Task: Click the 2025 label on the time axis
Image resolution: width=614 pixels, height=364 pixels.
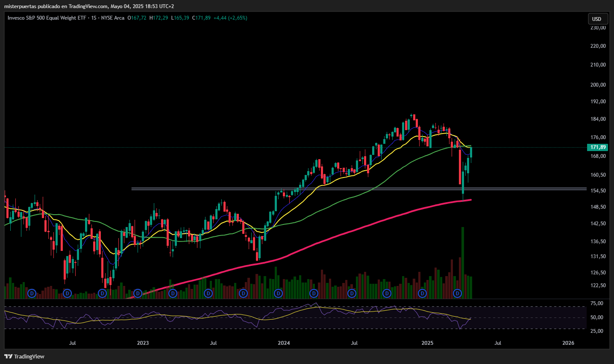Action: coord(427,343)
